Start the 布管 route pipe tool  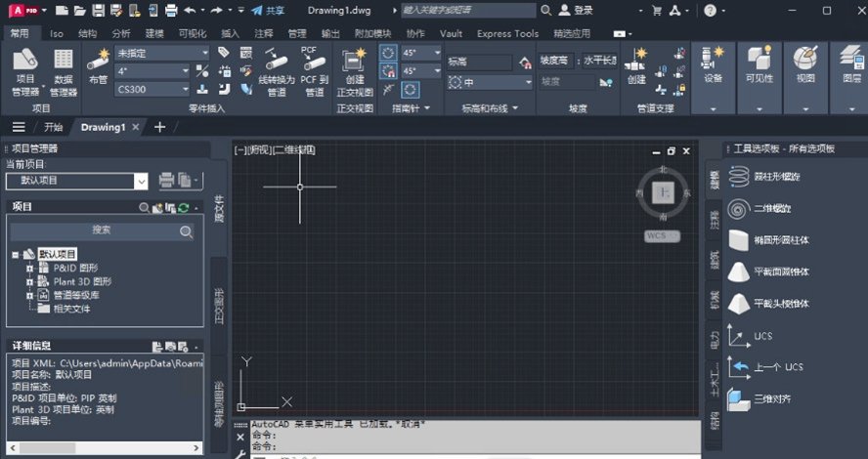tap(99, 66)
